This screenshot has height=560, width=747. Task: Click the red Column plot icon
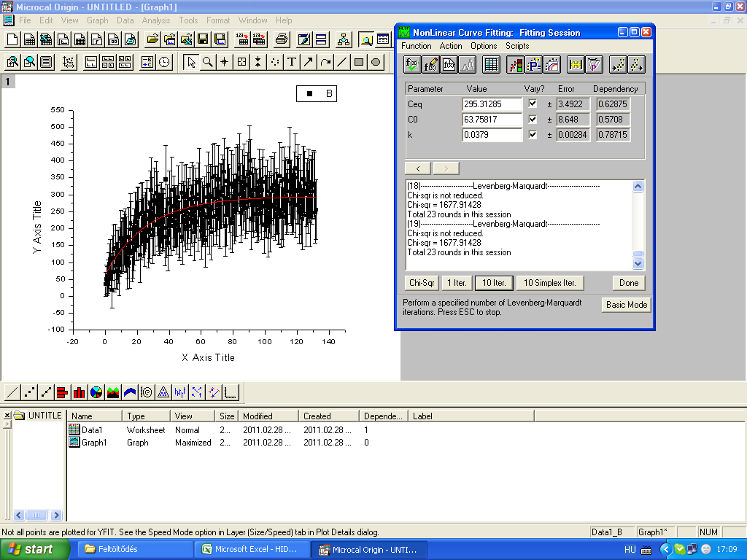[x=79, y=392]
